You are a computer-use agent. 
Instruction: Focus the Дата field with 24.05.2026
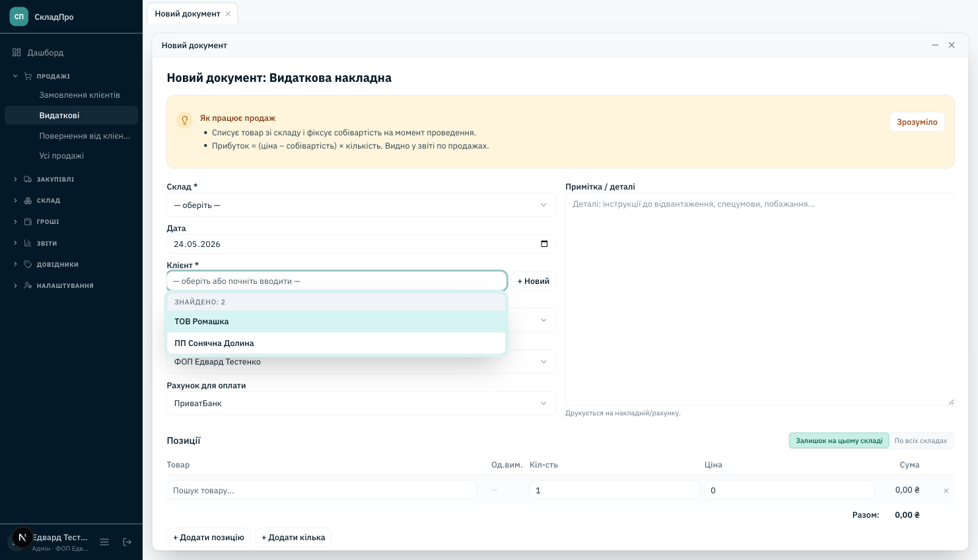(x=361, y=244)
